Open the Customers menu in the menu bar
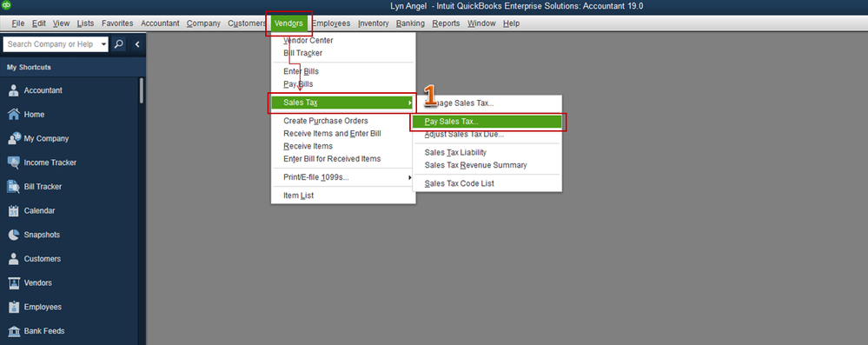 click(247, 23)
